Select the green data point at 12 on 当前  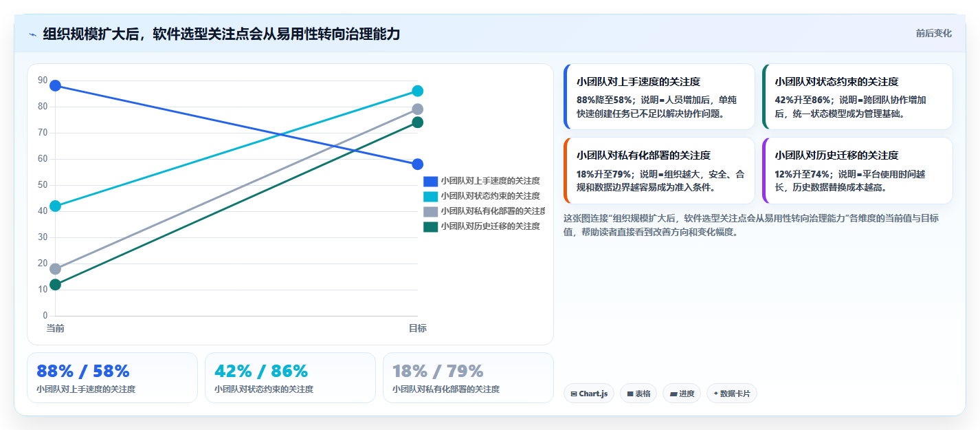(x=56, y=285)
